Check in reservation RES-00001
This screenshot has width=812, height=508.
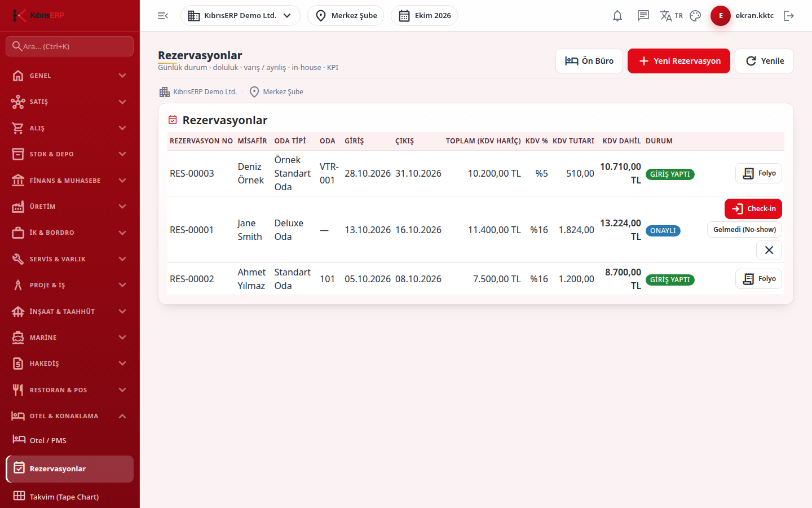[x=753, y=209]
